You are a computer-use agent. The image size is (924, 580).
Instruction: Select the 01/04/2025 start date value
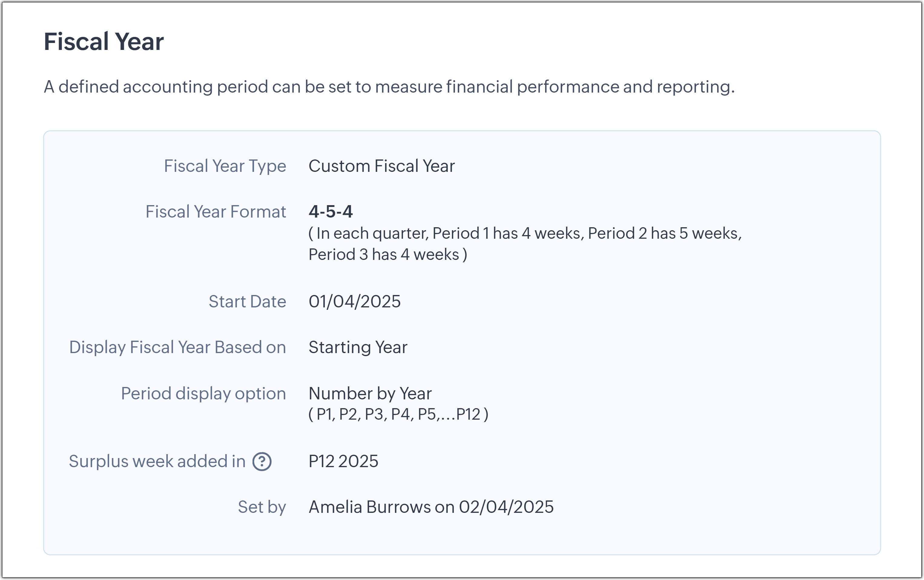[x=355, y=302]
